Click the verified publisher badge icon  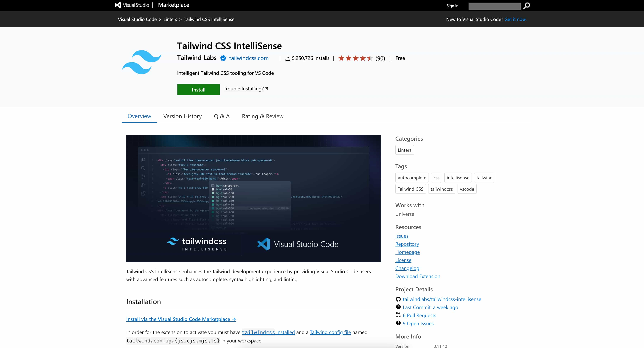[223, 58]
